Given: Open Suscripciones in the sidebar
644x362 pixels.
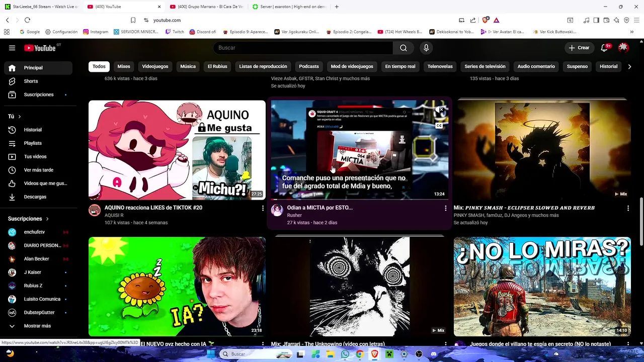Looking at the screenshot, I should [x=38, y=95].
